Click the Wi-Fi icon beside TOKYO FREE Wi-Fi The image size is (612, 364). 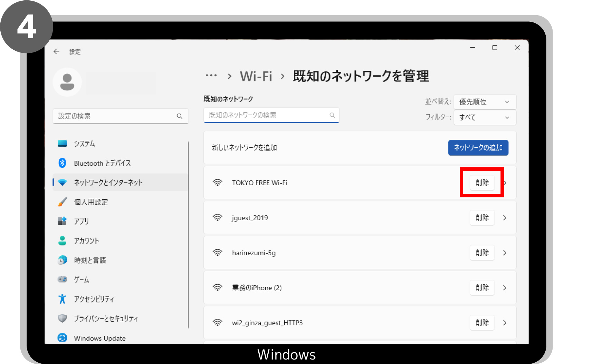coord(218,183)
